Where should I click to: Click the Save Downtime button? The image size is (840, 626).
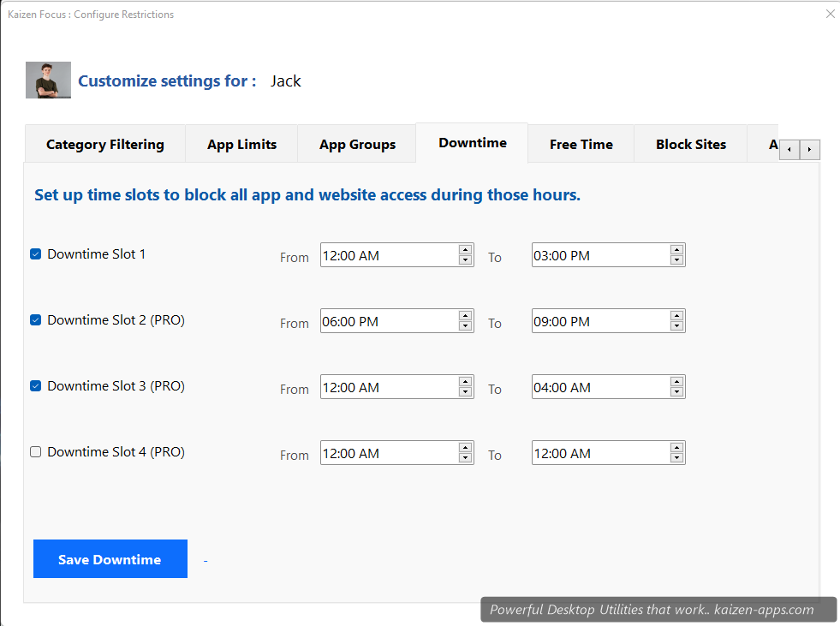pyautogui.click(x=110, y=558)
